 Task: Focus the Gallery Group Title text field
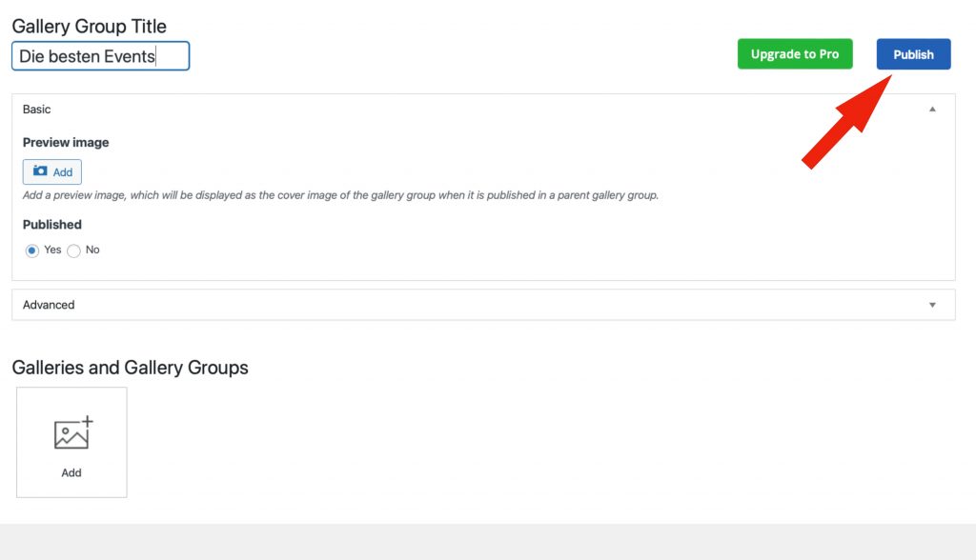100,56
